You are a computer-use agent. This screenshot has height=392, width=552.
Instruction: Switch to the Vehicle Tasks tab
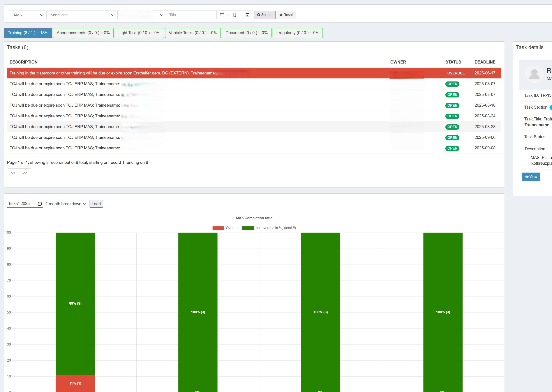pos(193,33)
